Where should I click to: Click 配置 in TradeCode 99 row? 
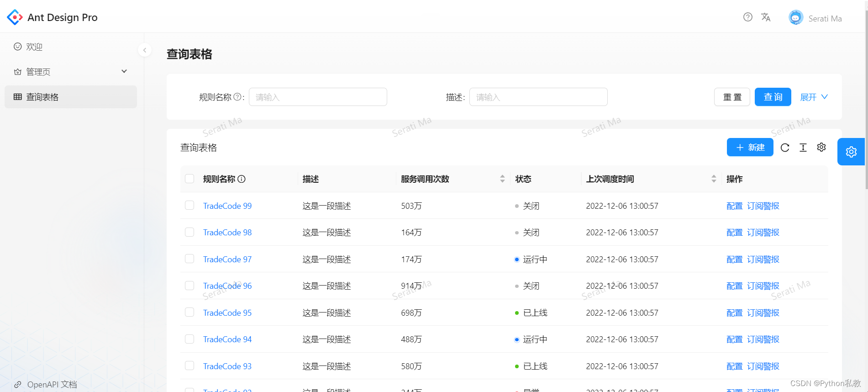tap(735, 206)
